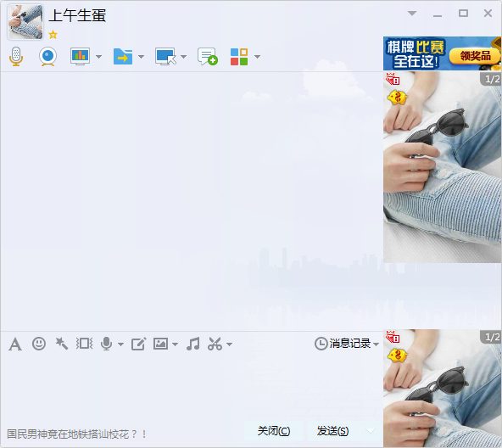
Task: Open the emoji smiley picker
Action: [39, 344]
